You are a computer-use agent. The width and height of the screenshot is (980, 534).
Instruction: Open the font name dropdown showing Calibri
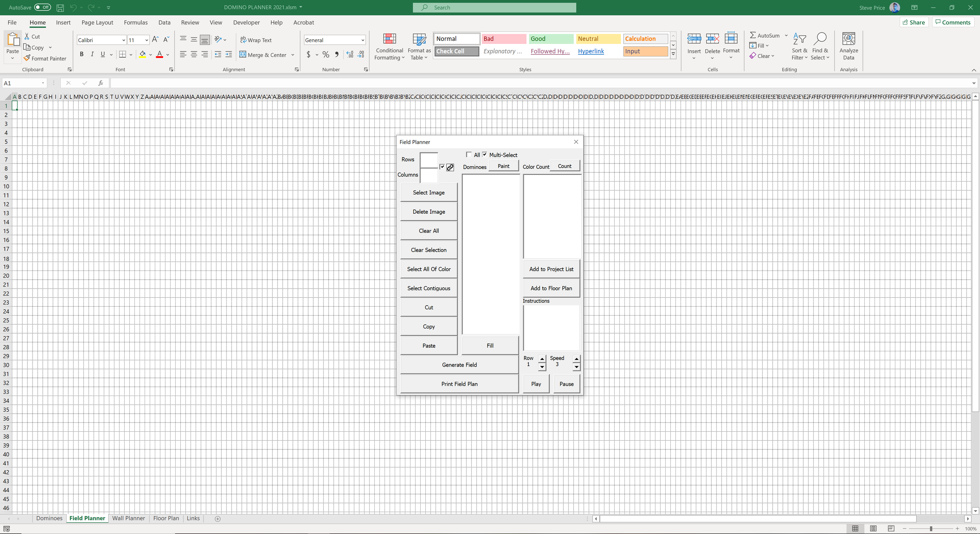pos(123,40)
